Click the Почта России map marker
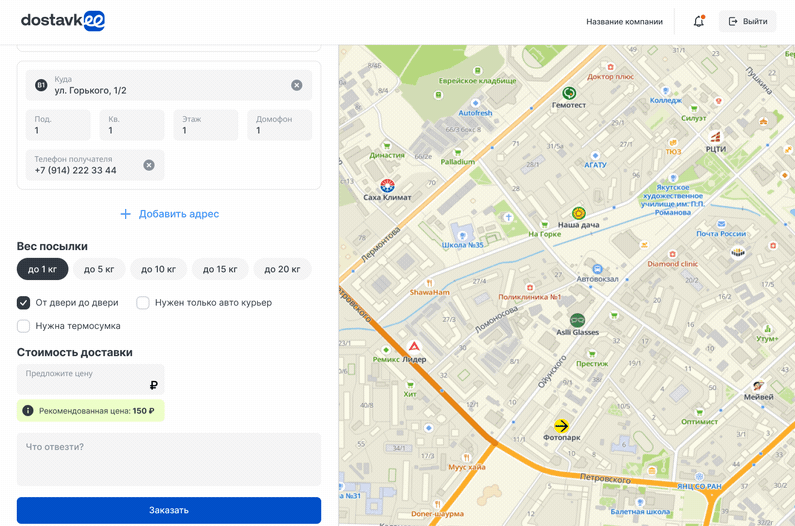This screenshot has width=795, height=526. (x=721, y=224)
